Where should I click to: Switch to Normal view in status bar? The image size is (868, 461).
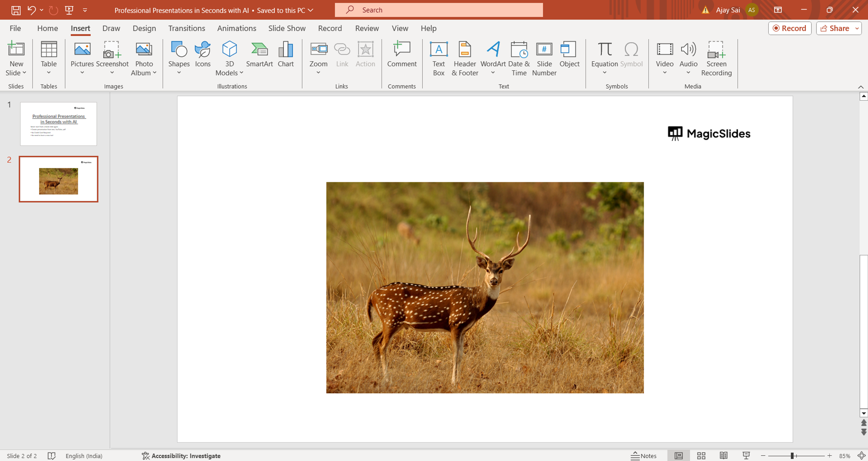(678, 456)
